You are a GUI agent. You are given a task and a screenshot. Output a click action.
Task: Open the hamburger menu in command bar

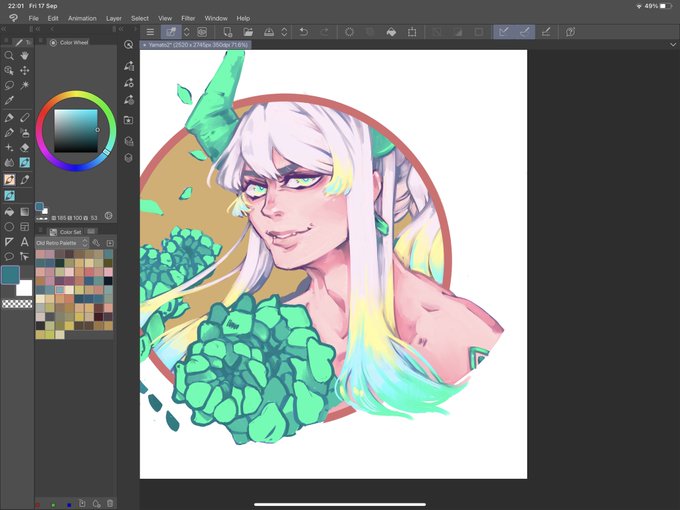[x=150, y=32]
